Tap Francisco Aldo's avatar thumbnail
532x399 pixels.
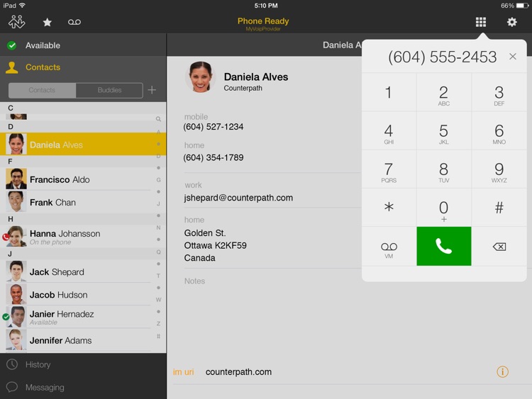[x=16, y=179]
